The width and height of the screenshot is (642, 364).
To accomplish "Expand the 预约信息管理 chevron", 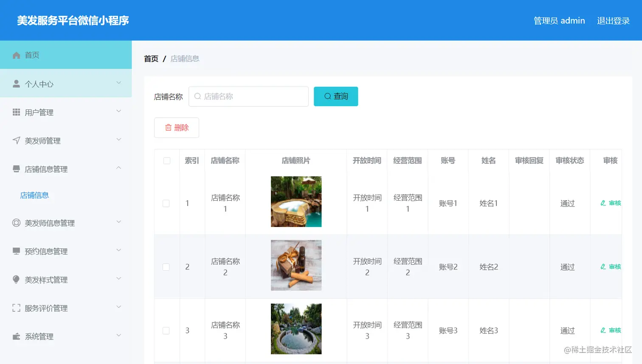I will 119,250.
